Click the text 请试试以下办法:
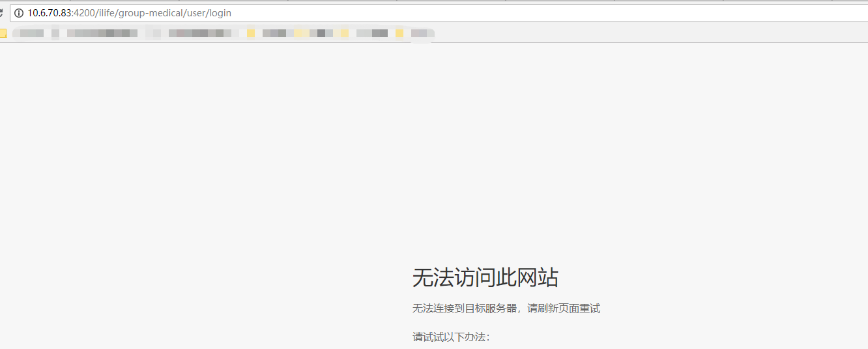868x349 pixels. click(451, 337)
